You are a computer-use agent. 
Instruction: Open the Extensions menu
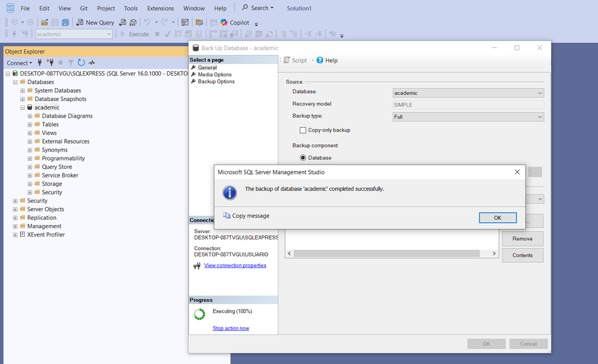coord(161,8)
